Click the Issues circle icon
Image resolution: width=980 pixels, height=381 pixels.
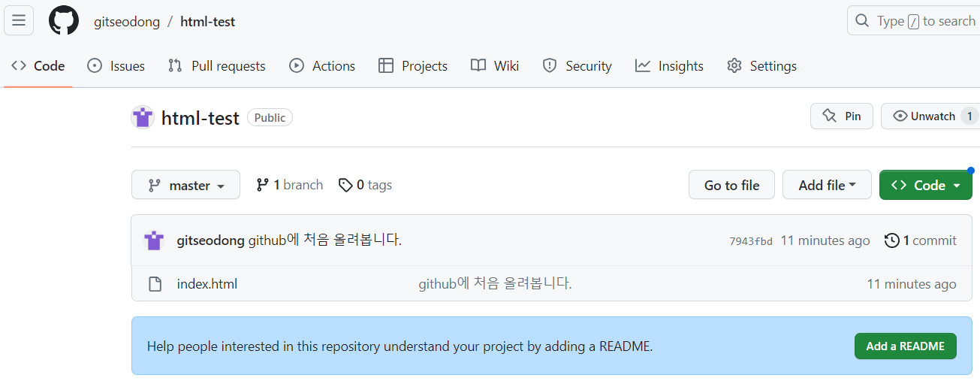point(95,66)
